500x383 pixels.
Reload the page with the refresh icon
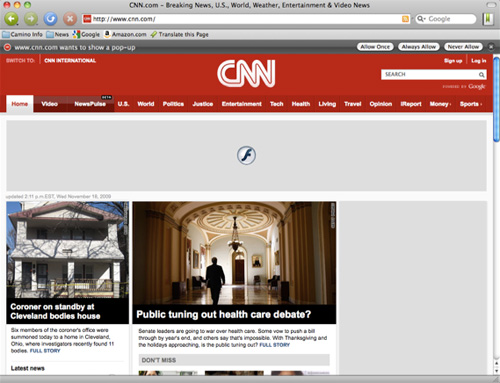pos(50,19)
